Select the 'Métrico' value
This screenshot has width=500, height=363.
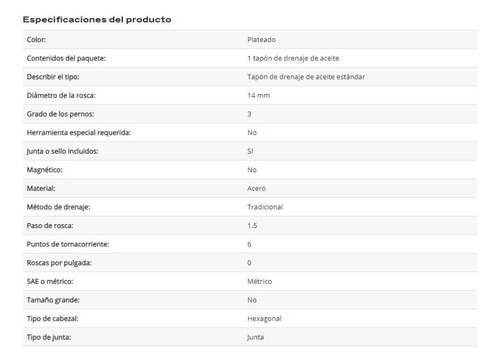coord(259,281)
